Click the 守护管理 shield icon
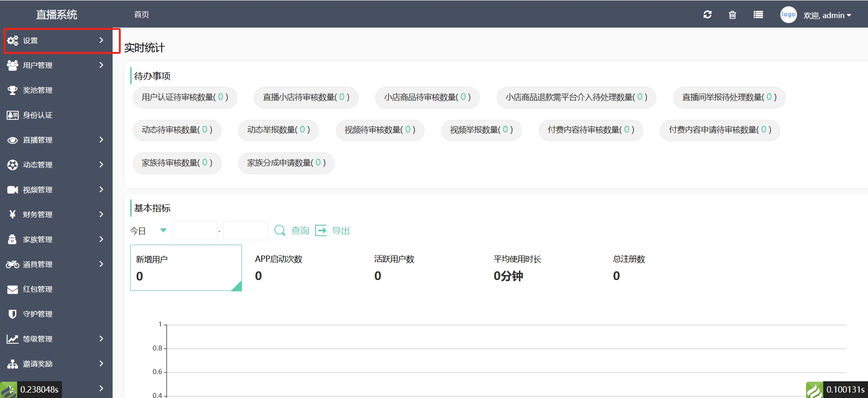The width and height of the screenshot is (868, 398). pos(13,314)
